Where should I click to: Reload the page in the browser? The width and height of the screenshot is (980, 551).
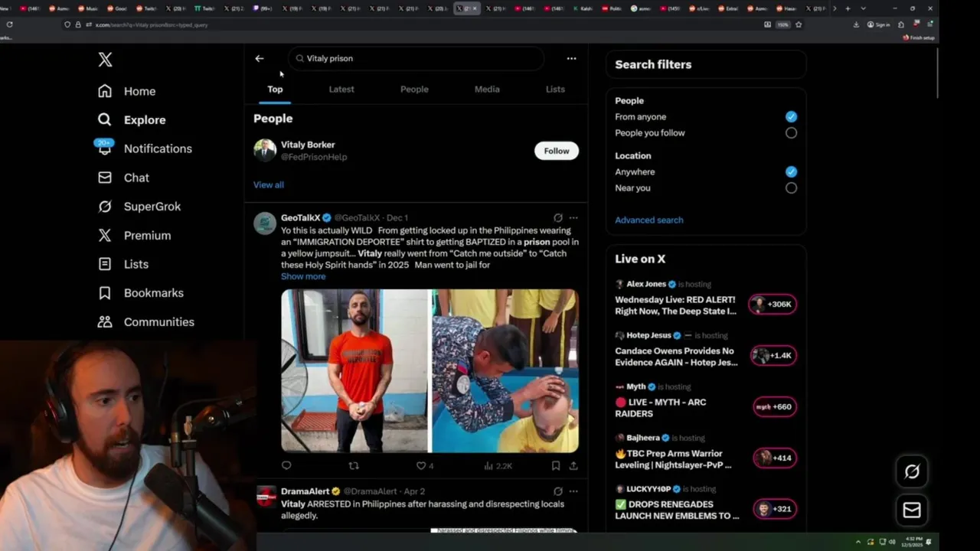click(9, 24)
